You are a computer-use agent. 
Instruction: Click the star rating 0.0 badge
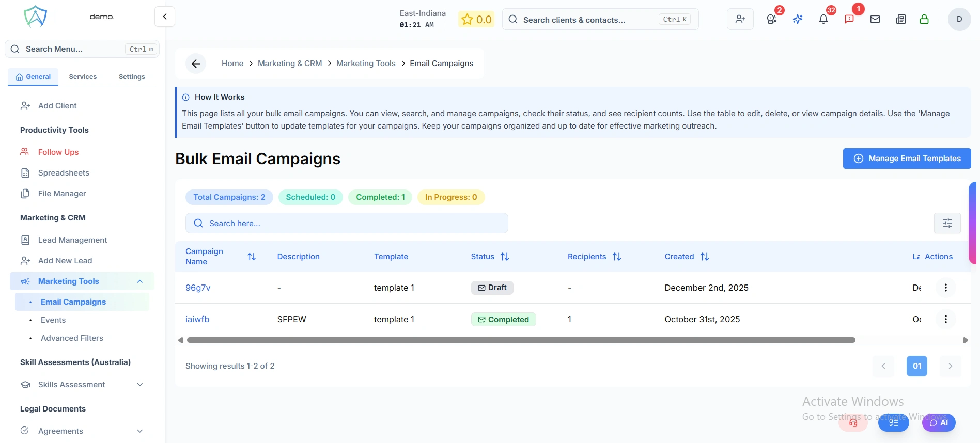click(476, 20)
